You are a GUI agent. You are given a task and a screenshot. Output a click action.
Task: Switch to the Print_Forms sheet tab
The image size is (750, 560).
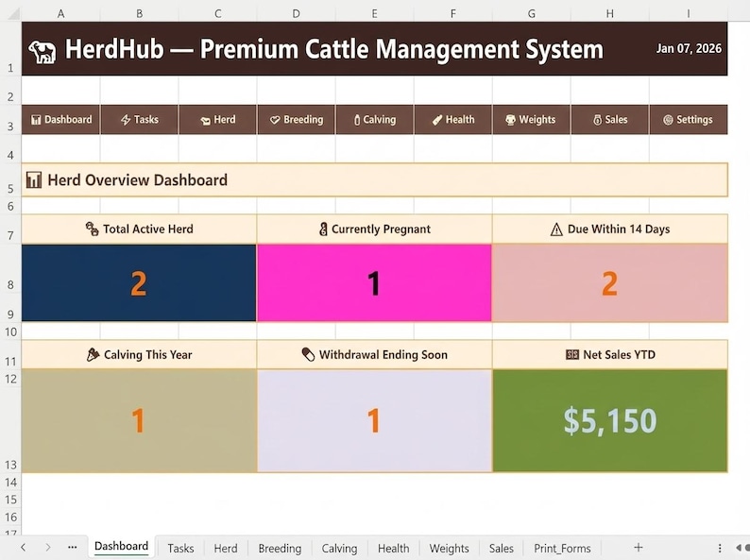(x=562, y=548)
